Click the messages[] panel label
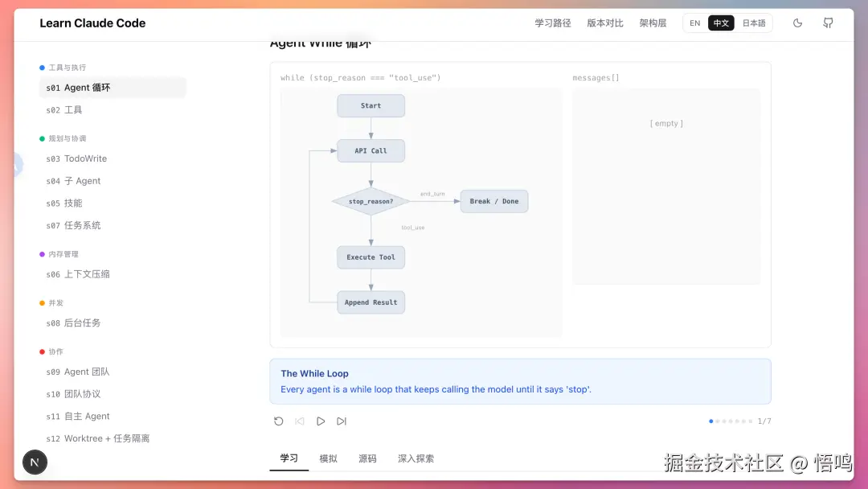Screen dimensions: 868x489 coord(596,78)
